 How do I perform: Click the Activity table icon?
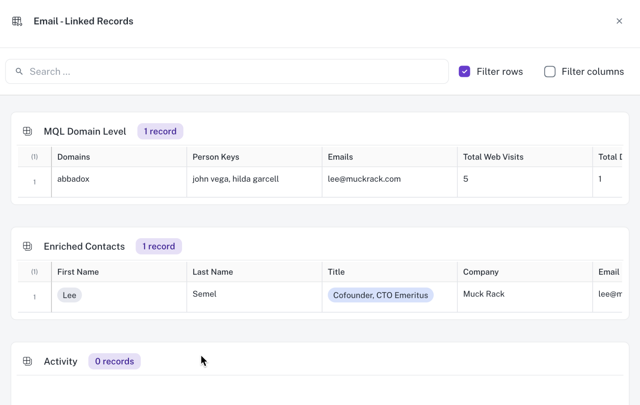point(27,361)
